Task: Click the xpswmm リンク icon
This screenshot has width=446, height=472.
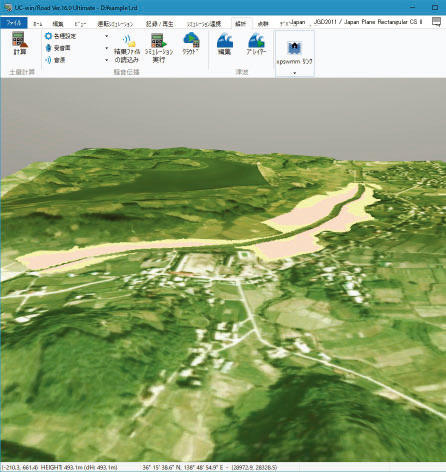Action: click(294, 53)
